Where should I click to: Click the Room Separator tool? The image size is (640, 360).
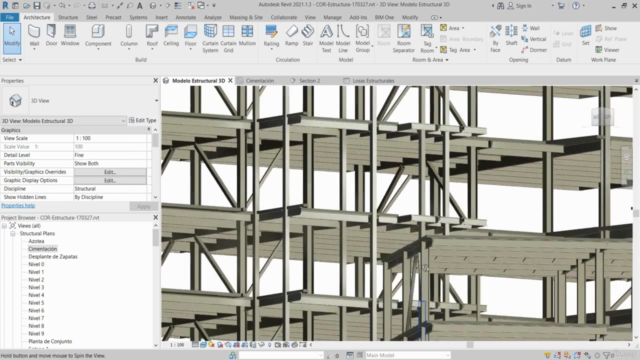point(404,38)
